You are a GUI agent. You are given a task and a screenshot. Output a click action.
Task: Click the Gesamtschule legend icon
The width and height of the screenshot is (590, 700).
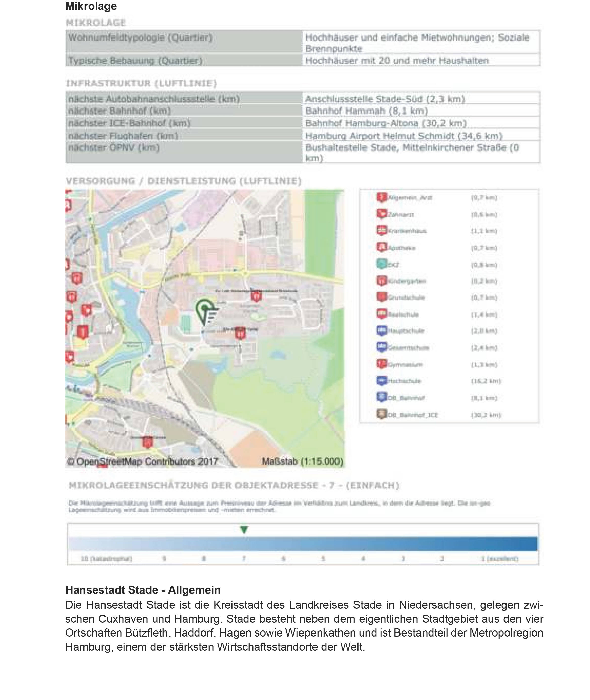[x=382, y=347]
